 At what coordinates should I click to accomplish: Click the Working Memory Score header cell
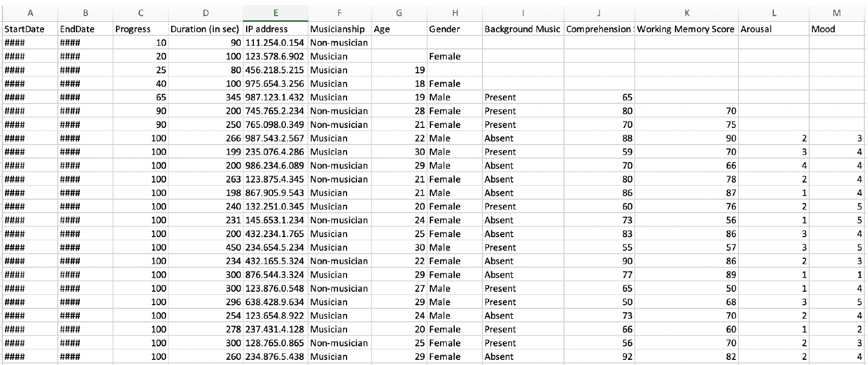(x=686, y=29)
